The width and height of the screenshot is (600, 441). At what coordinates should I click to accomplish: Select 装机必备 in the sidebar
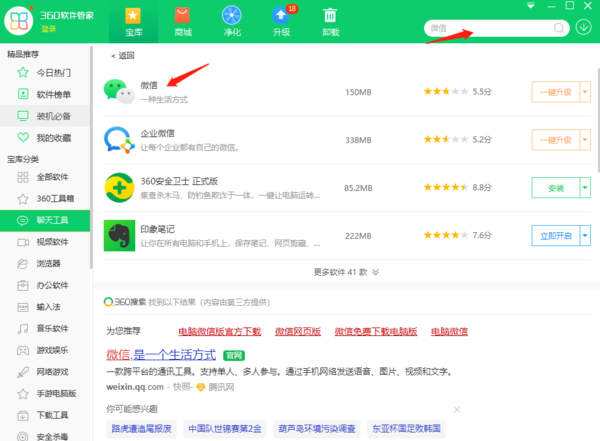(45, 116)
